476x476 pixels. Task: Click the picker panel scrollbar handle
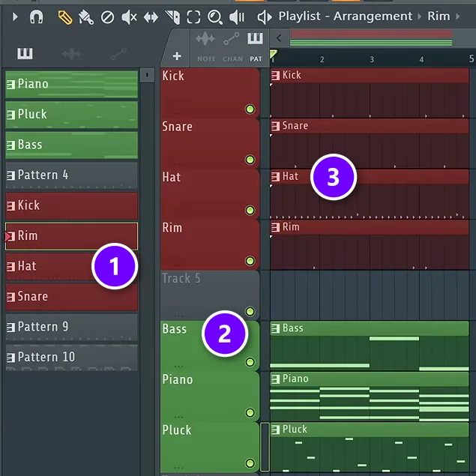click(147, 75)
